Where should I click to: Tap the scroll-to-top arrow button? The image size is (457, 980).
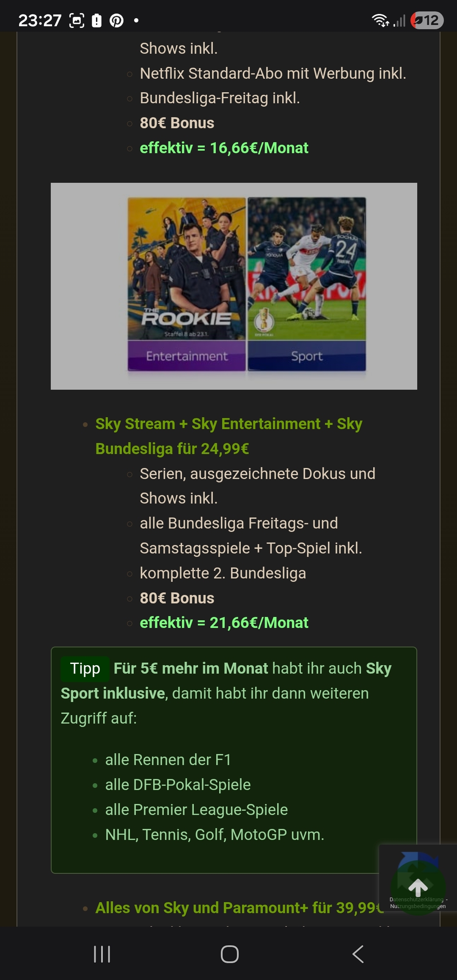click(x=418, y=886)
